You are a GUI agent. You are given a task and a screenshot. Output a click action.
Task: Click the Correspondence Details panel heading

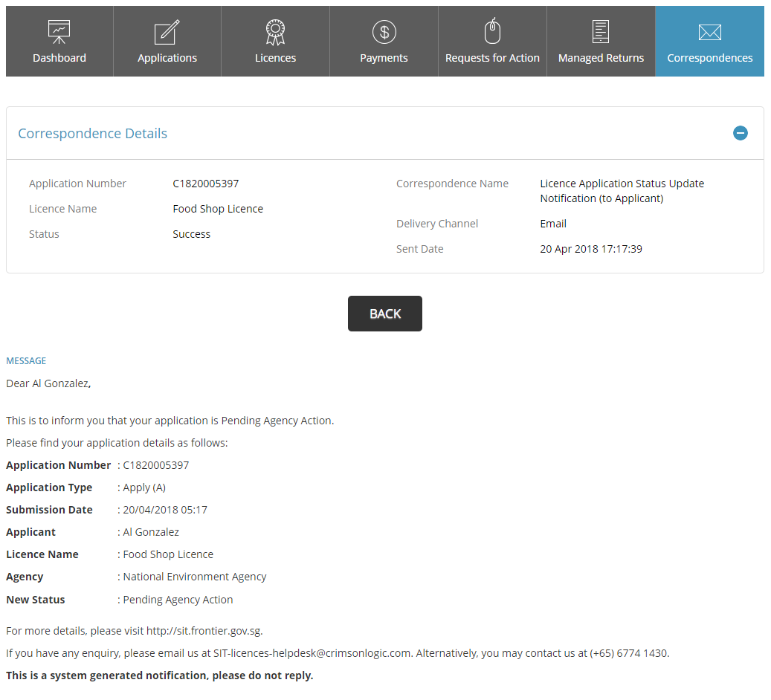93,134
